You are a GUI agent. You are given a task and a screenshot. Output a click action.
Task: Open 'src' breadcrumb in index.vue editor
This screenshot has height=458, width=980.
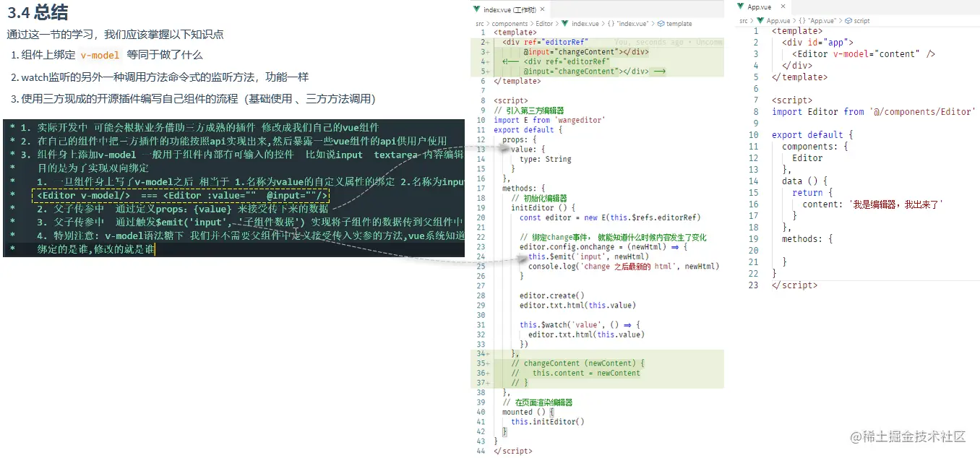coord(480,24)
